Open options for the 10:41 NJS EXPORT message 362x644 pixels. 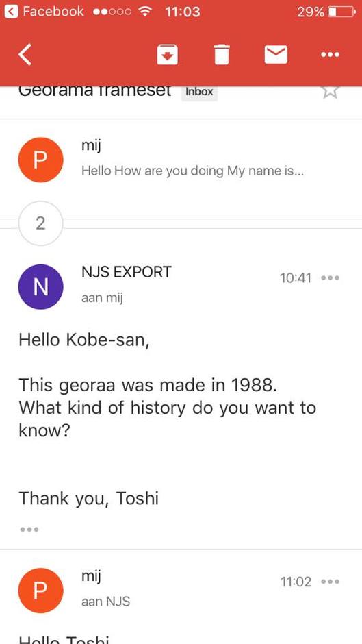pyautogui.click(x=331, y=278)
